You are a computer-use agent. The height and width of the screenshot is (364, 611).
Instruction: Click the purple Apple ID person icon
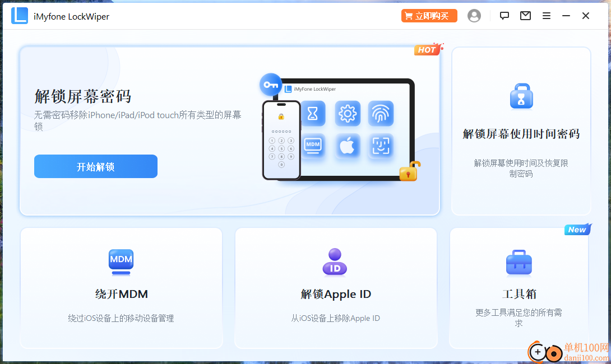point(335,262)
